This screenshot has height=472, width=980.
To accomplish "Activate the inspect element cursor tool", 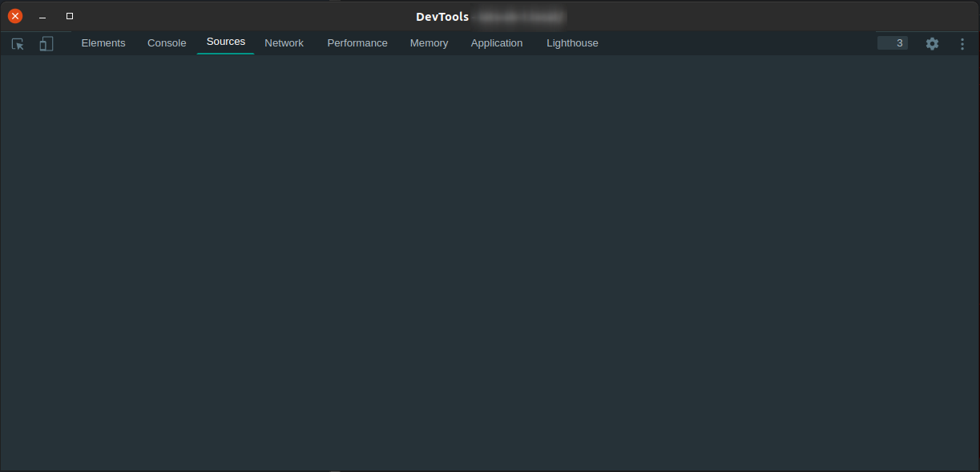I will 18,44.
